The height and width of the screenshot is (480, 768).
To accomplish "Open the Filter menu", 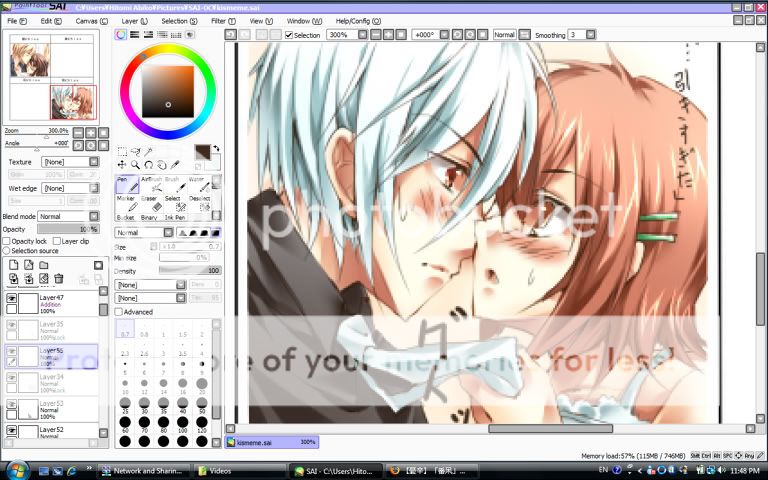I will coord(223,21).
